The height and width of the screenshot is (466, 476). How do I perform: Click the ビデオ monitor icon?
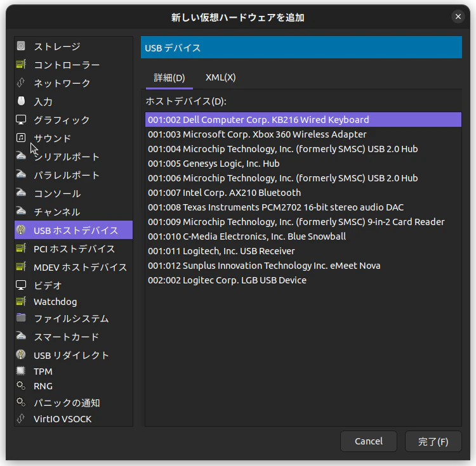[21, 285]
